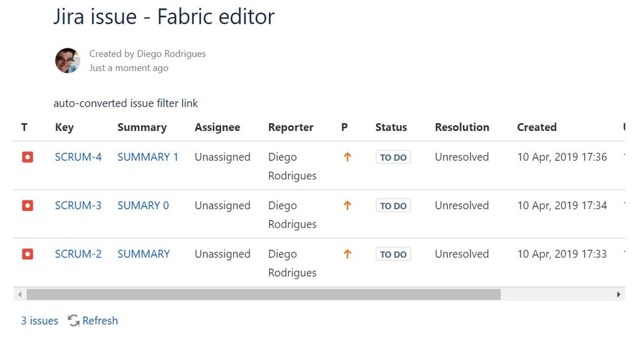Sort by the Resolution column header
Image resolution: width=644 pixels, height=360 pixels.
[x=462, y=127]
